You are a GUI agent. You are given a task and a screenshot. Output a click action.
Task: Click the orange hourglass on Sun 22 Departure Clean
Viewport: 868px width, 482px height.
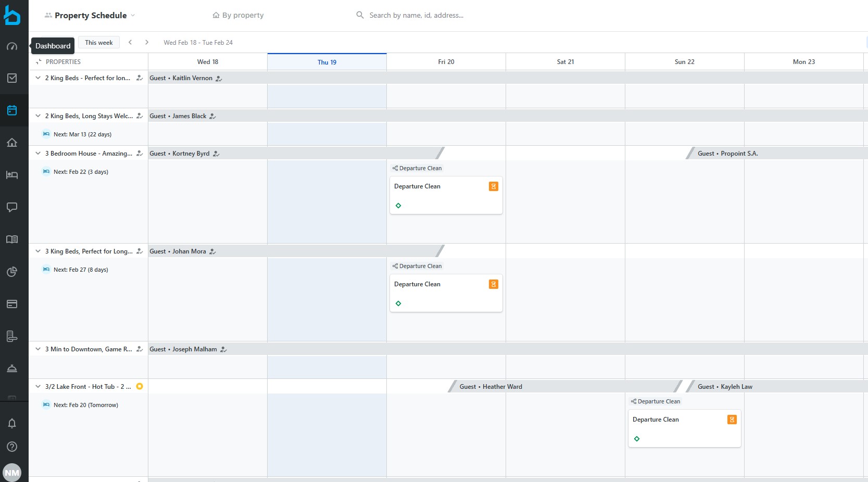(x=732, y=420)
